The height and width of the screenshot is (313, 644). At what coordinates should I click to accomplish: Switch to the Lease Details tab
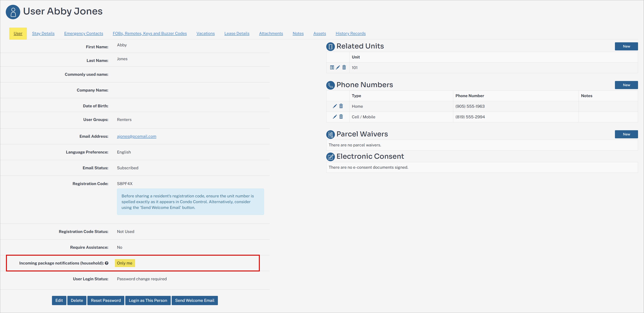[237, 33]
